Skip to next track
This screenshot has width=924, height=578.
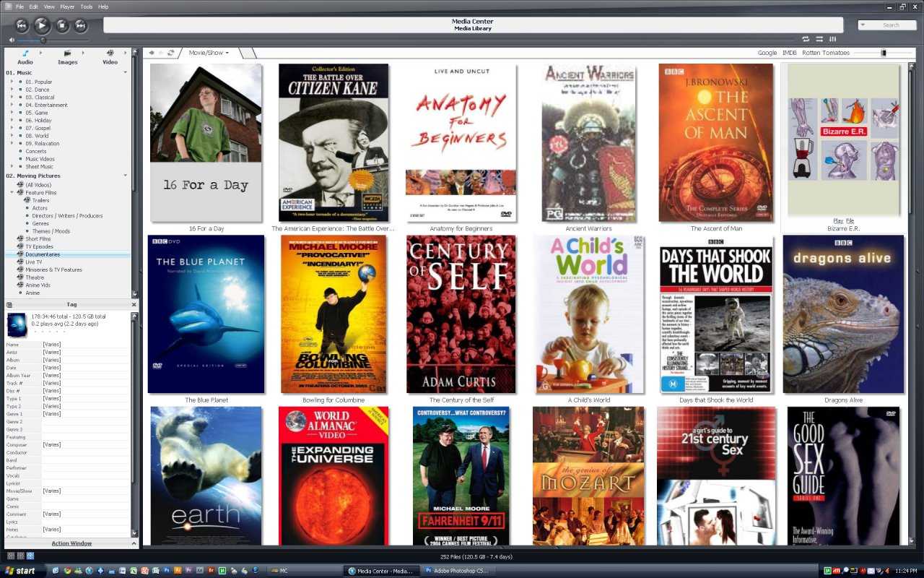pyautogui.click(x=81, y=25)
